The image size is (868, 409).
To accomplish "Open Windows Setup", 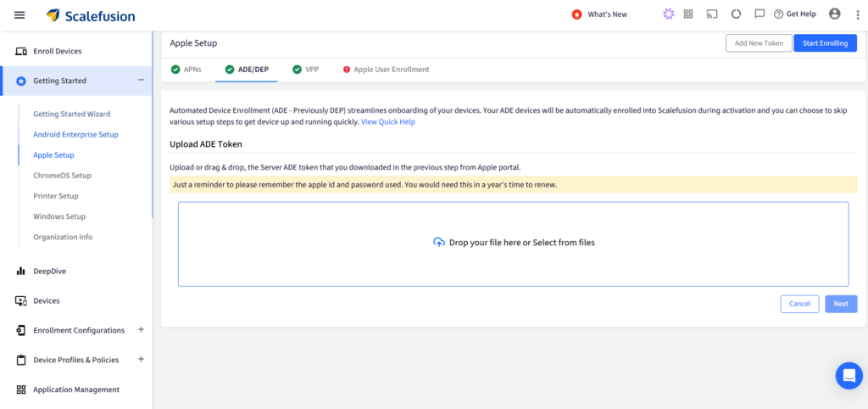I will coord(59,216).
